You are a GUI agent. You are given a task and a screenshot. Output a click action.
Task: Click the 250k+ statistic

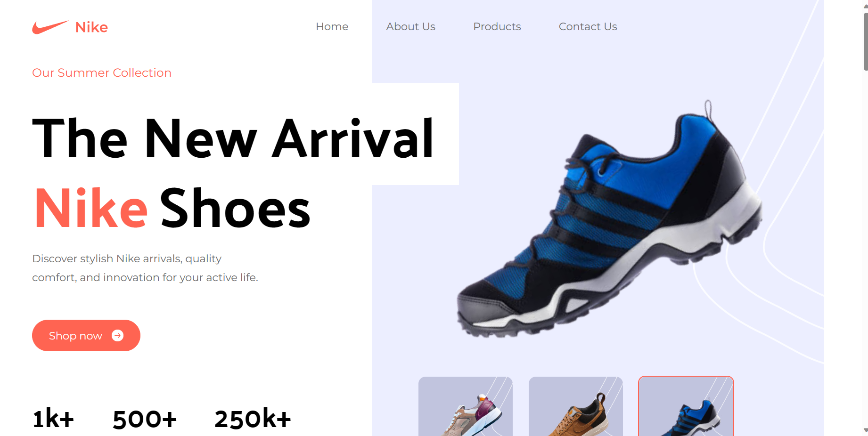253,419
